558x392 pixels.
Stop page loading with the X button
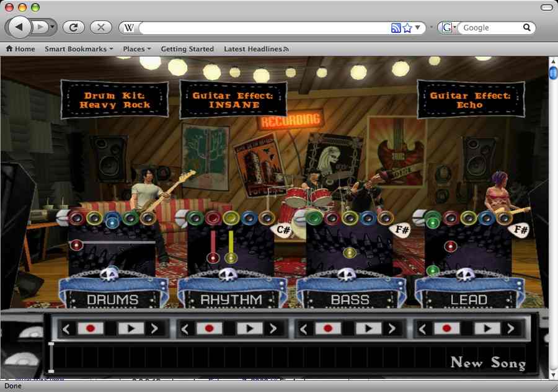click(x=101, y=27)
